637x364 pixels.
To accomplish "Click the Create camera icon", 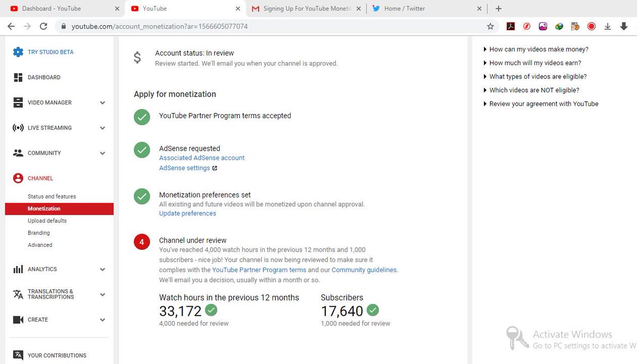I will click(18, 319).
